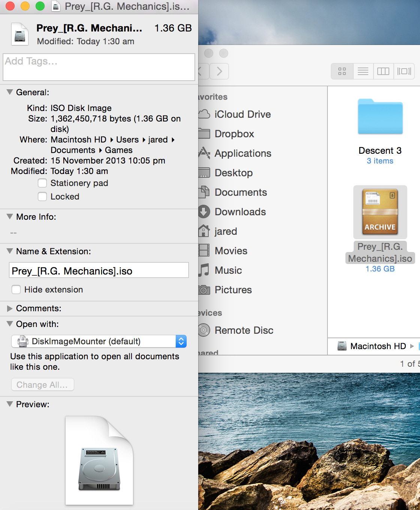Viewport: 420px width, 510px height.
Task: Click the Created date 15 November 2013
Action: pos(108,160)
